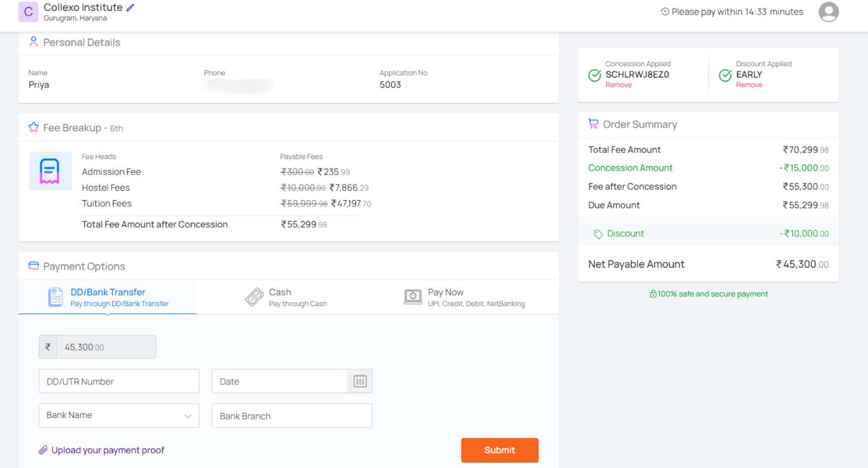Click into the Bank Branch field
This screenshot has height=468, width=868.
[292, 416]
